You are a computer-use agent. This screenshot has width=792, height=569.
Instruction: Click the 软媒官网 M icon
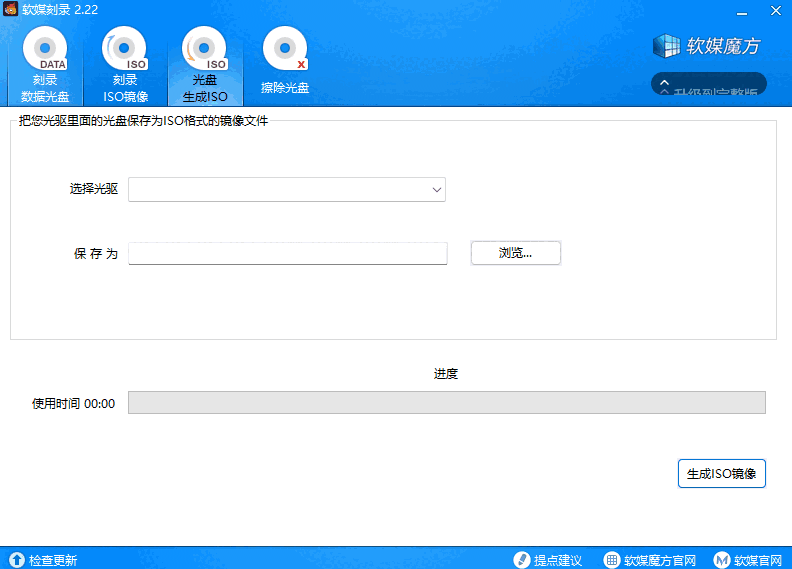pos(722,559)
